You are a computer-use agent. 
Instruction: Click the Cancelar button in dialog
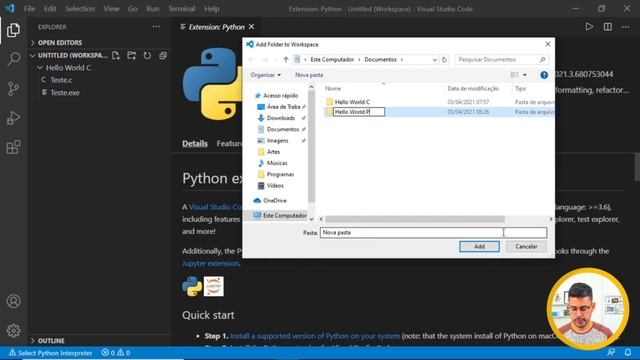click(526, 247)
